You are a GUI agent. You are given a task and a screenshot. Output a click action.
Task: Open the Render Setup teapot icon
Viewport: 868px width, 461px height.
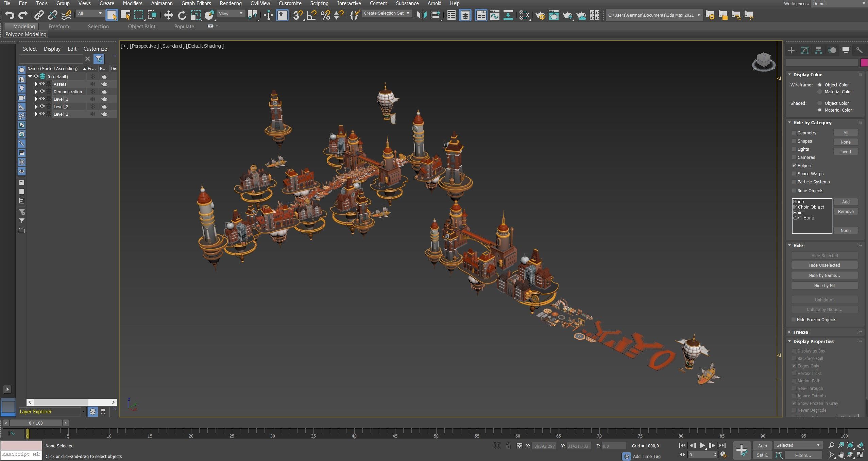540,15
